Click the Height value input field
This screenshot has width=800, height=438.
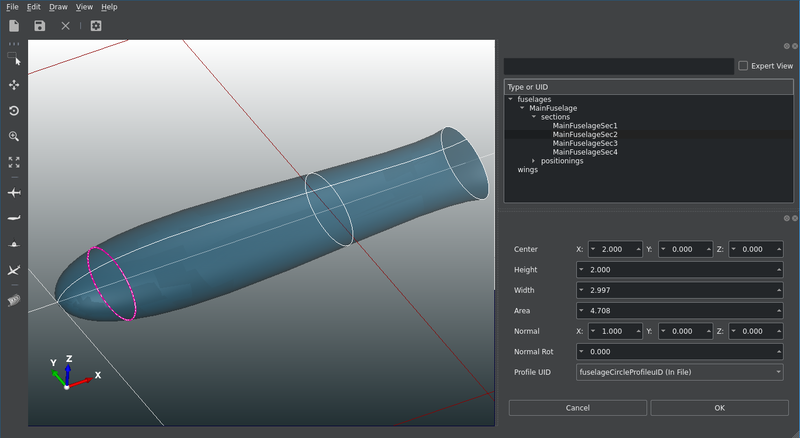[x=679, y=270]
